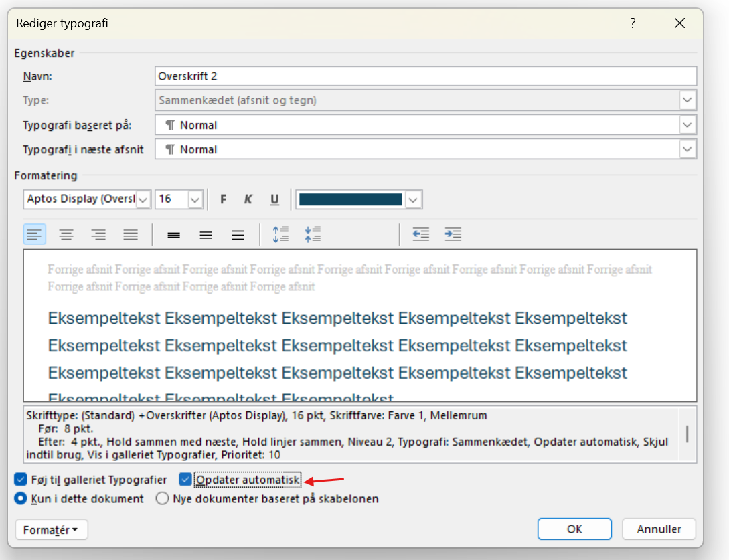729x560 pixels.
Task: Select Nye dokumenter baseret på skabelonen
Action: click(x=162, y=498)
